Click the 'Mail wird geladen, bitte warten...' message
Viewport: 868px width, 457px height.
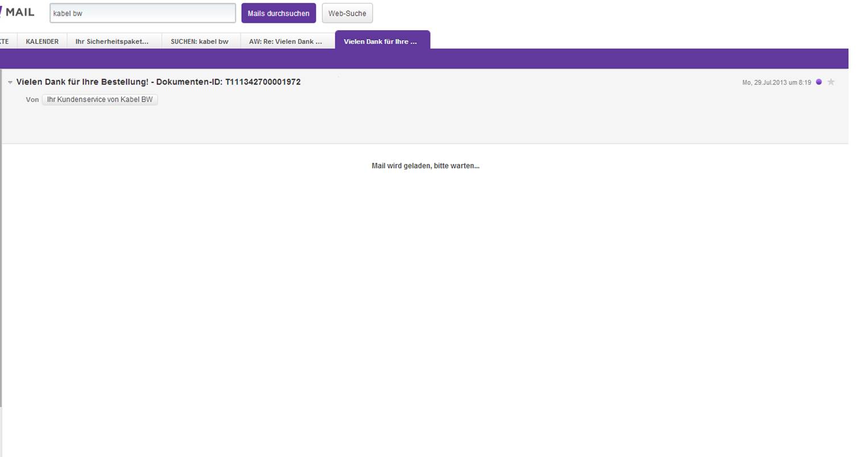click(x=425, y=166)
